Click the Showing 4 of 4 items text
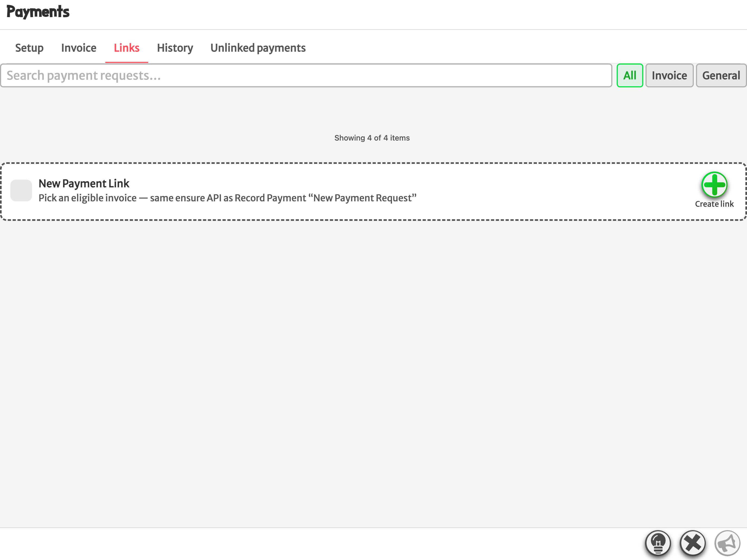Viewport: 747px width, 560px height. click(x=372, y=138)
